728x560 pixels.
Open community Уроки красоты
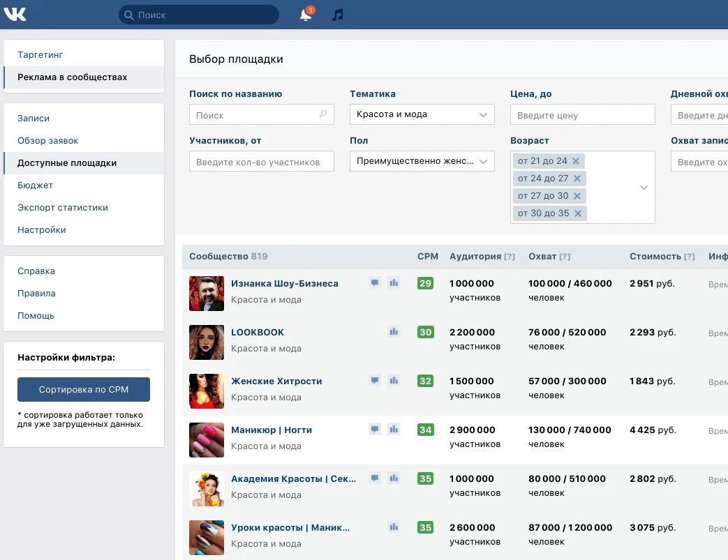(x=290, y=527)
